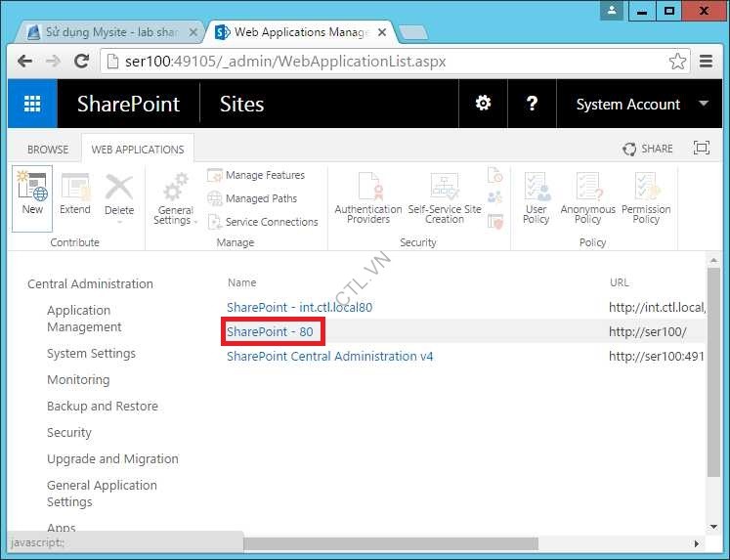Click the Delete web application icon
The width and height of the screenshot is (730, 560).
[119, 195]
